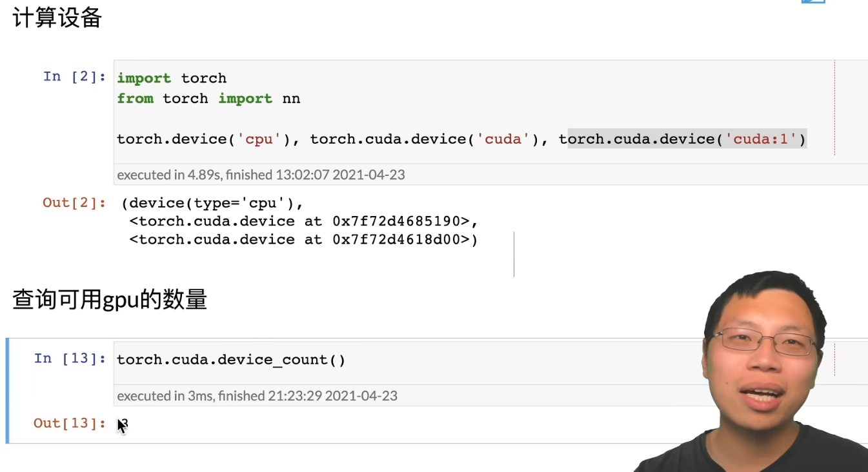Viewport: 868px width, 472px height.
Task: Click the blue selected-cell bar beside In [13]
Action: pos(7,391)
